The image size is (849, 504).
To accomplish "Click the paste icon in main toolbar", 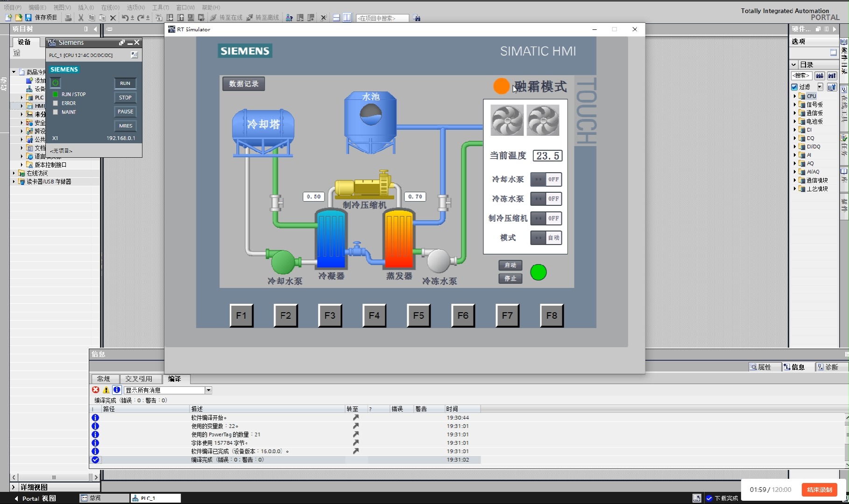I will [102, 18].
